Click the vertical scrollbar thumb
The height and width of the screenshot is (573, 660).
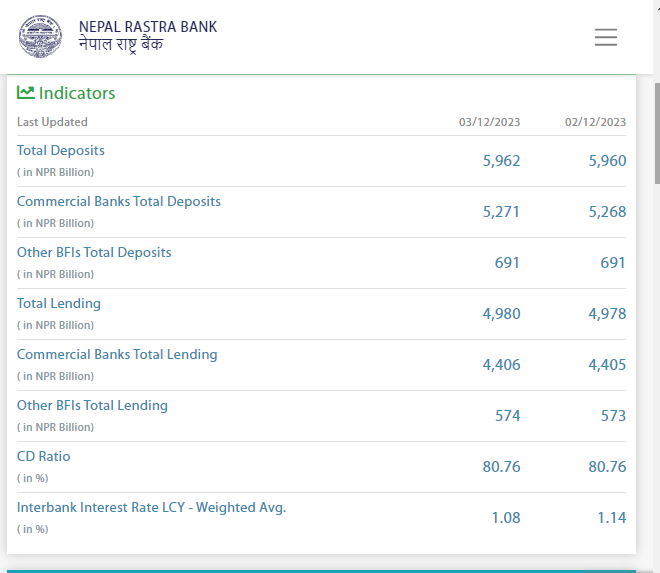pyautogui.click(x=656, y=130)
